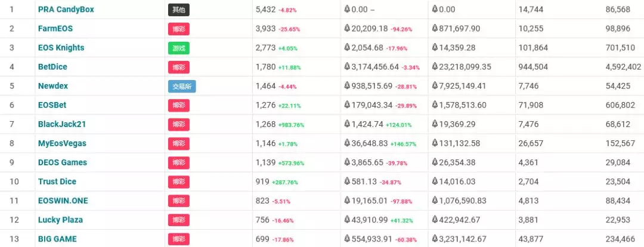Click the red category tag for EOSBet
This screenshot has width=644, height=247.
[179, 106]
